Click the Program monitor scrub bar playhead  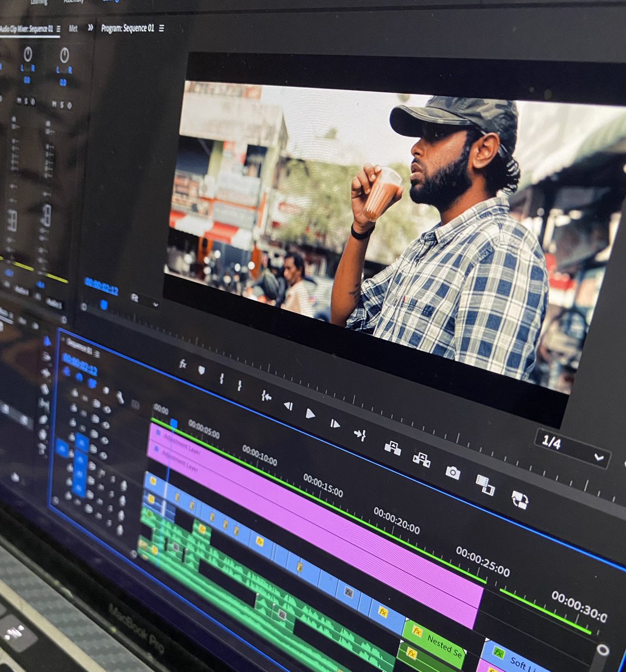(103, 305)
